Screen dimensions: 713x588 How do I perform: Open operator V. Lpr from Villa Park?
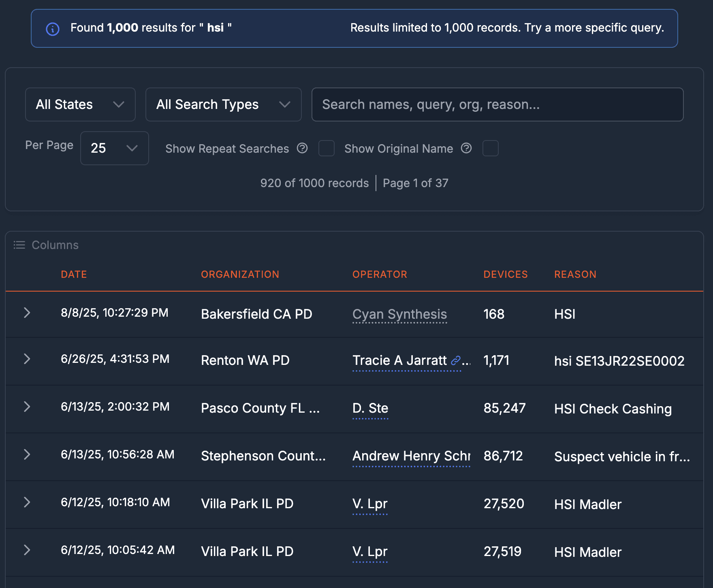tap(369, 504)
